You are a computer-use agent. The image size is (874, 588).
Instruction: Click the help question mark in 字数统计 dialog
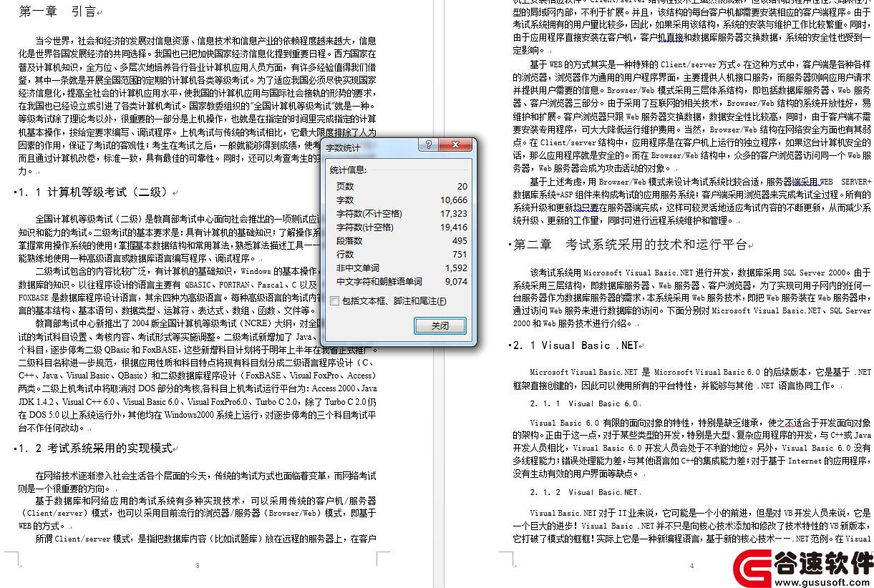[x=429, y=146]
